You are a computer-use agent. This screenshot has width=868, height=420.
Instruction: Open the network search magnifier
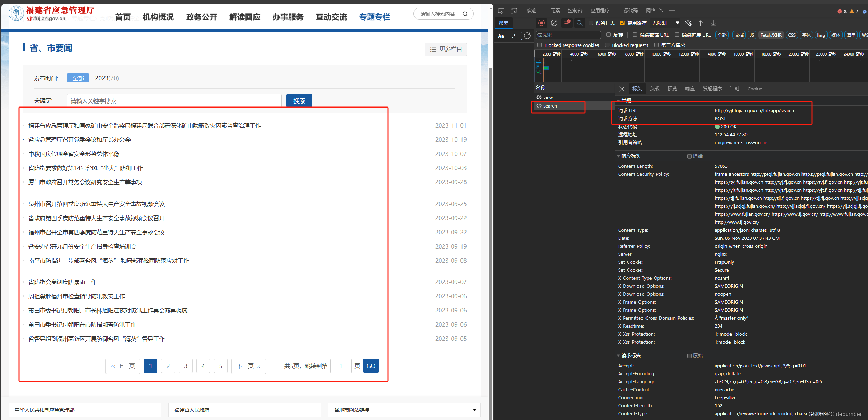(x=580, y=23)
